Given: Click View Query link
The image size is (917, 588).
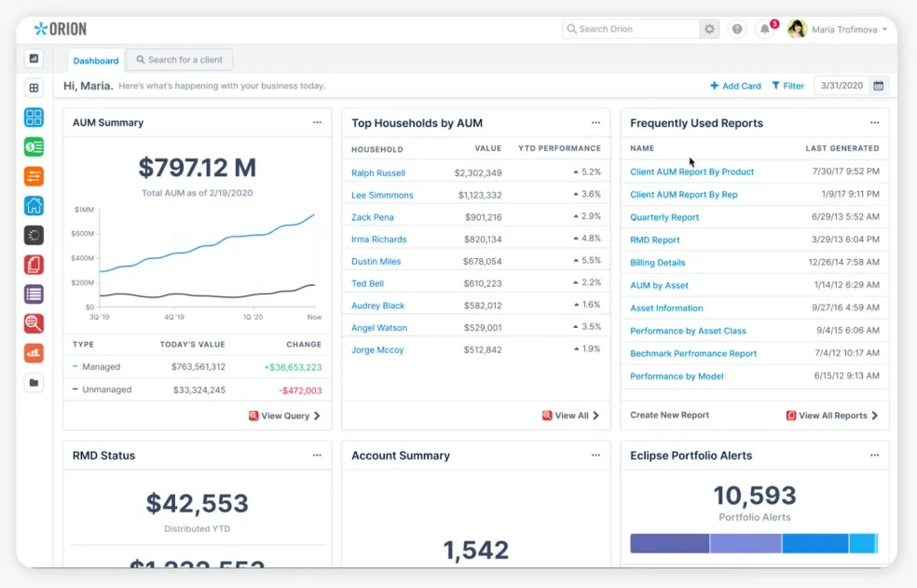Looking at the screenshot, I should 285,416.
